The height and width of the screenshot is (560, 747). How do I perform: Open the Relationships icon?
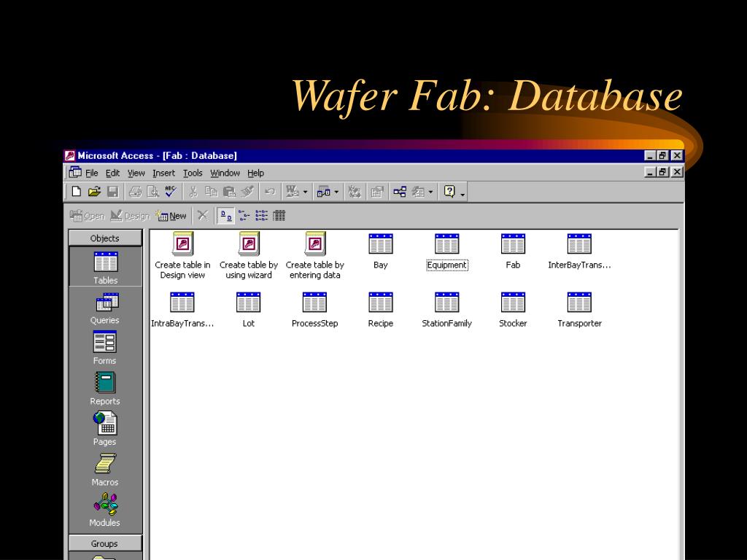coord(400,192)
